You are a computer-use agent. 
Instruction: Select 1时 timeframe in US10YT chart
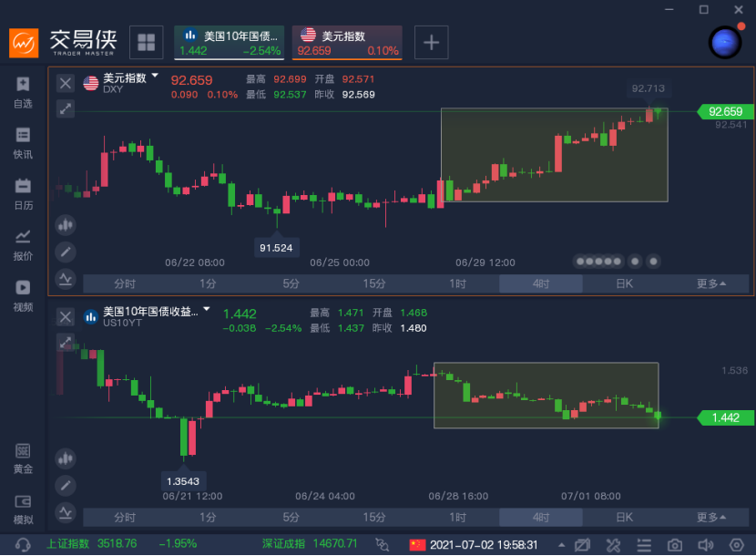[457, 518]
